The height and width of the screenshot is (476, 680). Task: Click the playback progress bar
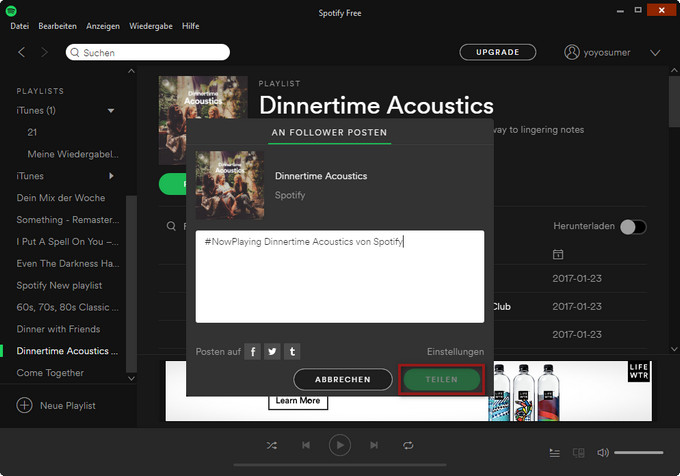pyautogui.click(x=340, y=465)
